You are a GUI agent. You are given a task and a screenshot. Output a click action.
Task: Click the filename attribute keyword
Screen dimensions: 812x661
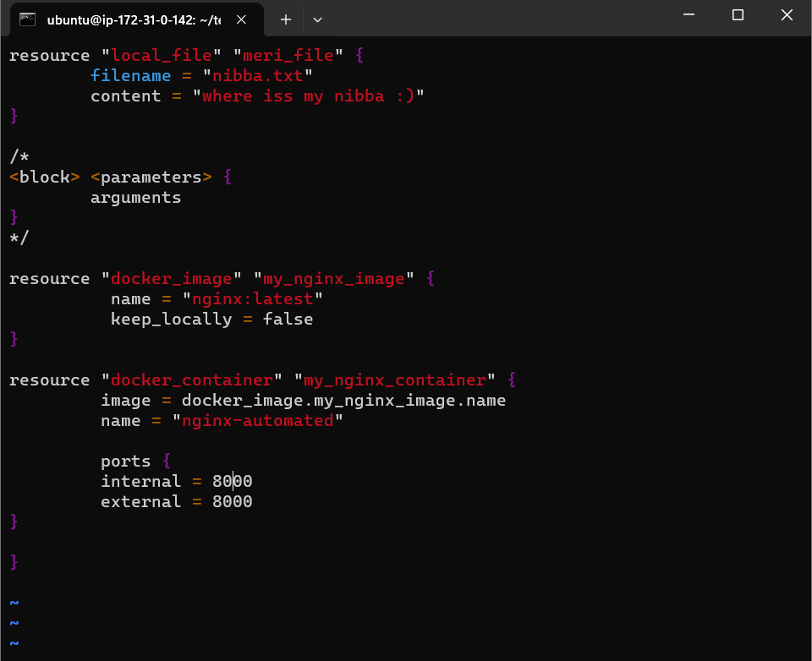click(x=130, y=75)
